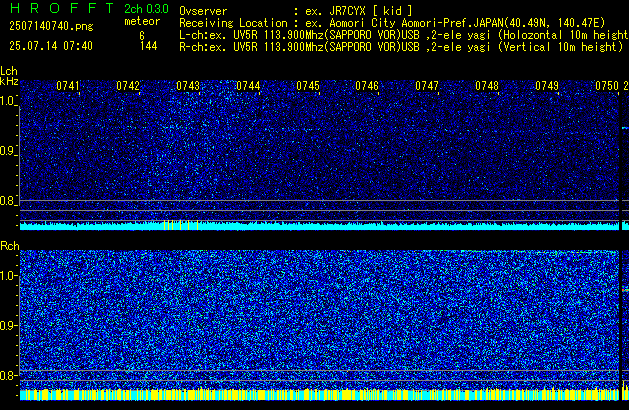
Task: Select the 0746 time marker
Action: coord(367,86)
